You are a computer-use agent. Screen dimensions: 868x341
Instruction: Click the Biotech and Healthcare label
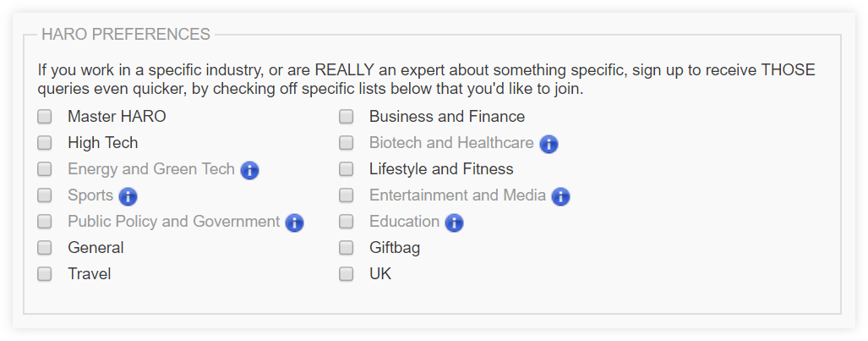pos(451,142)
